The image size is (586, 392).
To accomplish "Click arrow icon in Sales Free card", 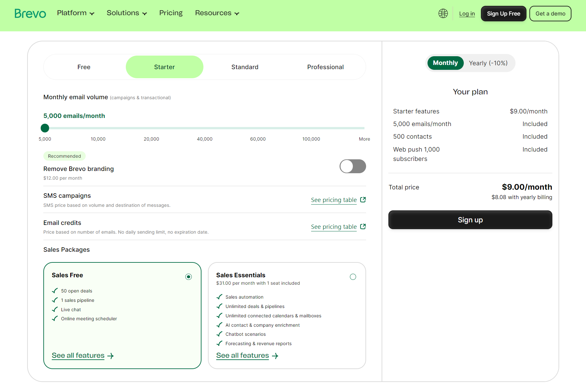I will pos(111,356).
